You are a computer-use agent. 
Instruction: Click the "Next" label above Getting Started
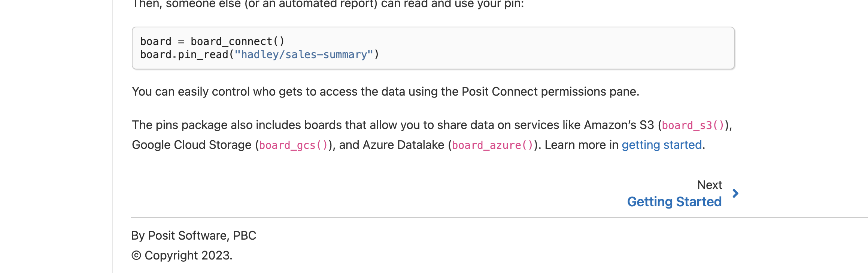709,185
